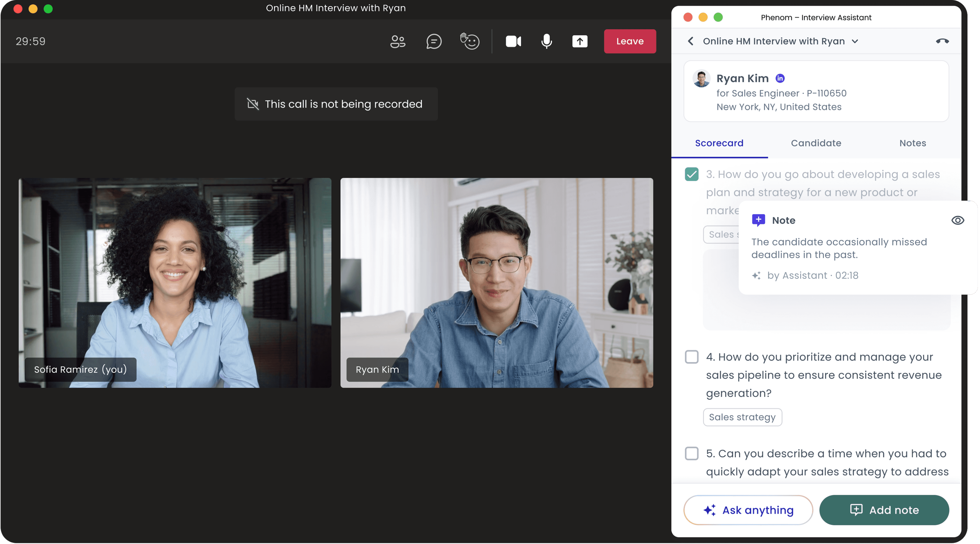Check question 5 adapt strategy checkbox
Screen dimensions: 980x544
click(x=692, y=453)
